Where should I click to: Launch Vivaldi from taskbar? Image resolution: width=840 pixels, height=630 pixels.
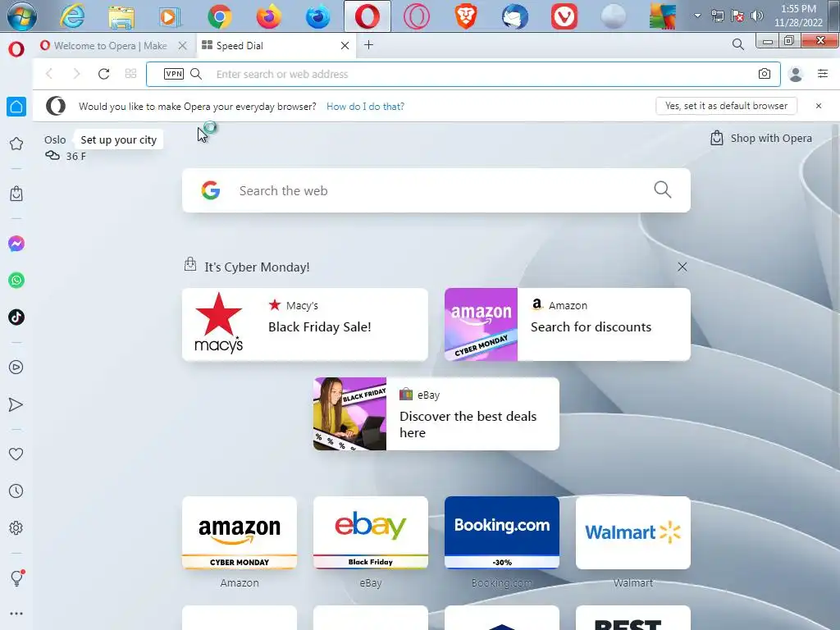pyautogui.click(x=564, y=16)
